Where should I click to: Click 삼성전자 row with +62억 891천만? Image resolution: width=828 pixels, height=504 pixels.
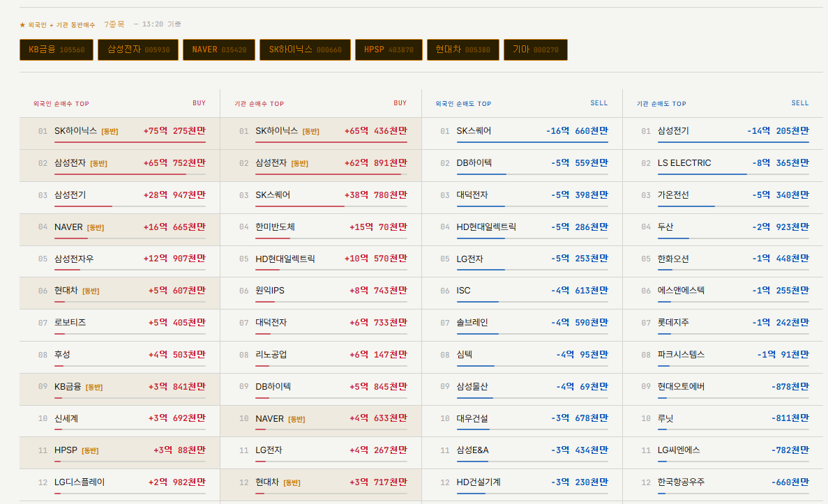[321, 166]
